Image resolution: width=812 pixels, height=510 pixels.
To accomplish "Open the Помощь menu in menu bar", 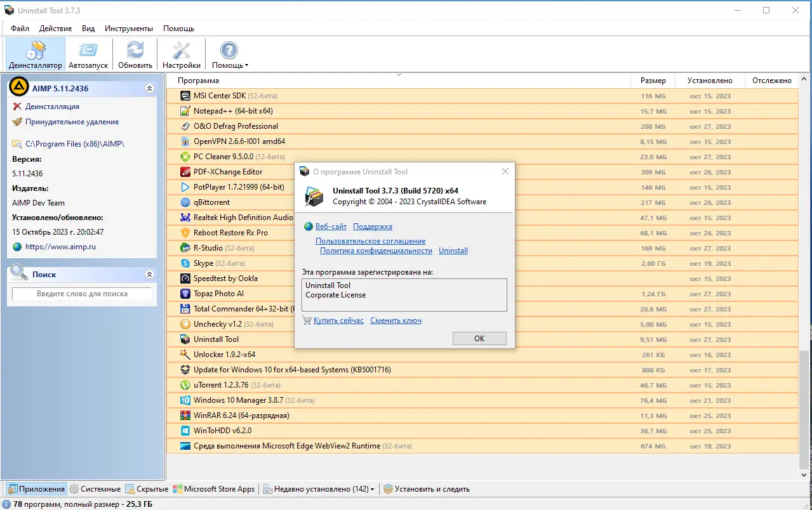I will (178, 29).
